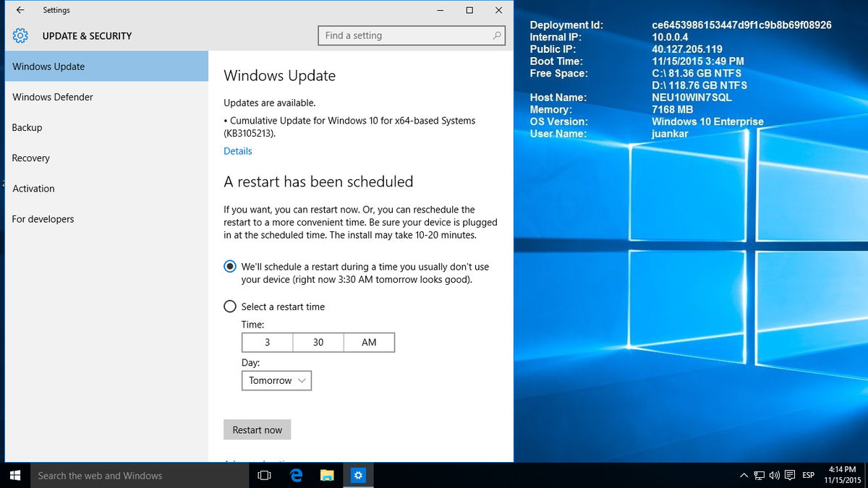Open Task View from the taskbar
Screen dimensions: 868x488
[x=264, y=475]
